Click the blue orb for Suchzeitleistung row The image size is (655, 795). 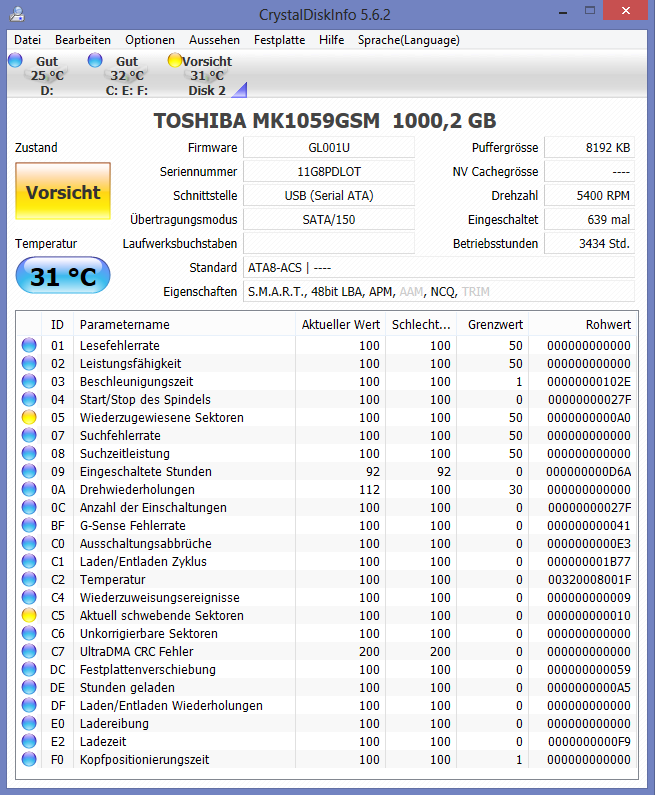(29, 453)
